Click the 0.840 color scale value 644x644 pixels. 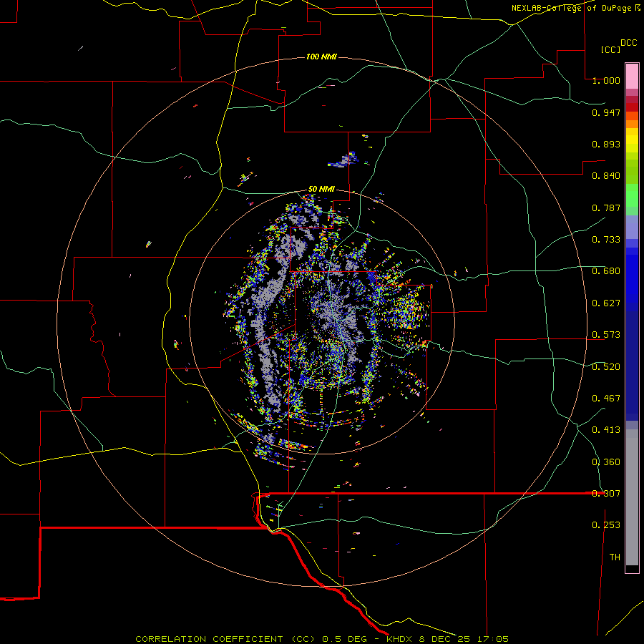(x=606, y=176)
